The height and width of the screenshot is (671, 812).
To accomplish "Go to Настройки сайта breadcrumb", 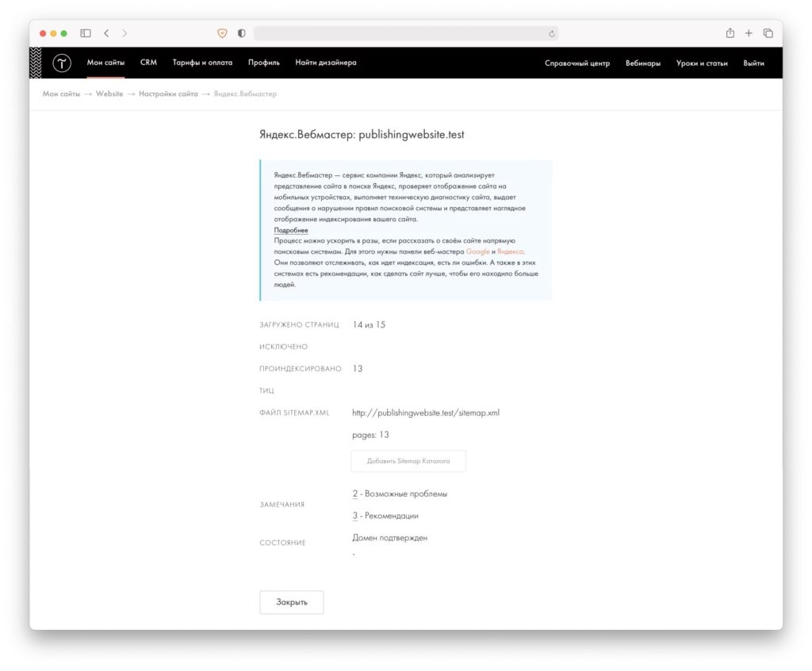I will [x=168, y=94].
